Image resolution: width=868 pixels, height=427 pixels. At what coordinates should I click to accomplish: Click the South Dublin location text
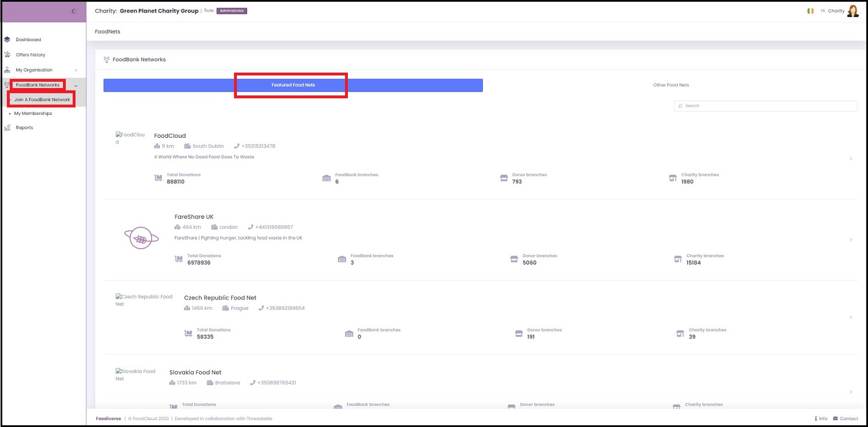pos(208,146)
